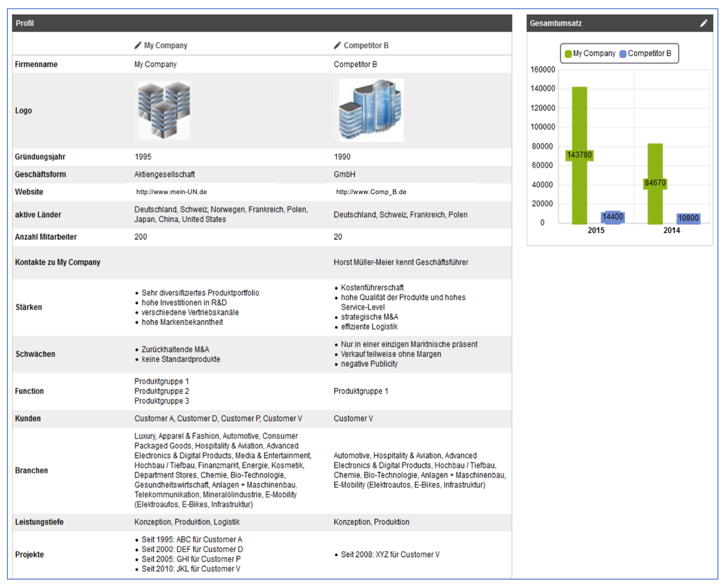Select the Aktiengesellschaft cell
728x588 pixels.
[x=165, y=174]
